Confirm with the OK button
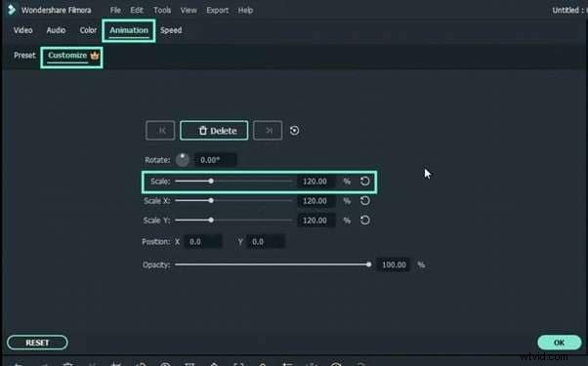Screen dimensions: 588x366 [559, 343]
